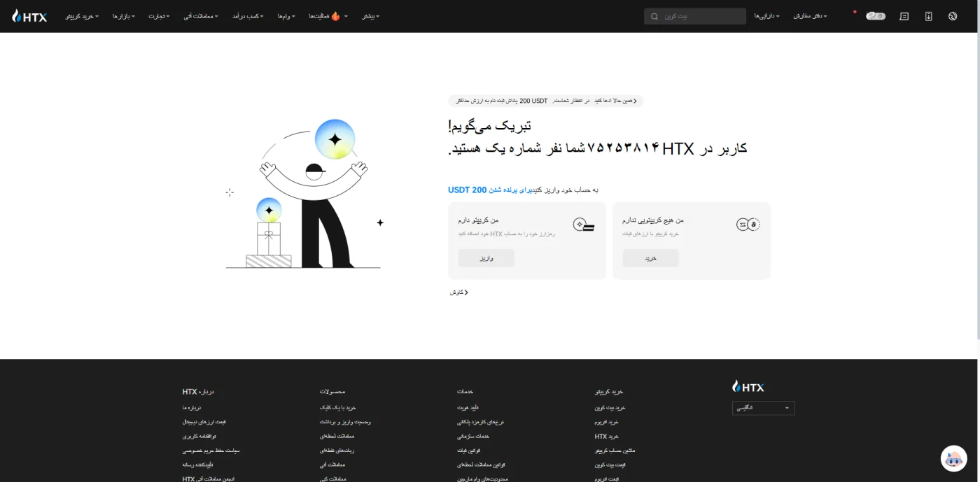Open footer link سیاست حفظ حریم خصوصی

[211, 451]
